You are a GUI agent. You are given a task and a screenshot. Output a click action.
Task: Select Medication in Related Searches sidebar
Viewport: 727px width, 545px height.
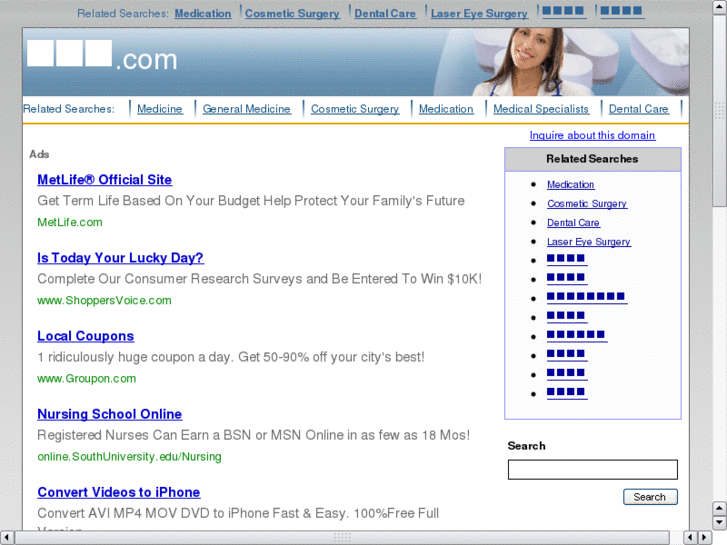click(x=570, y=185)
